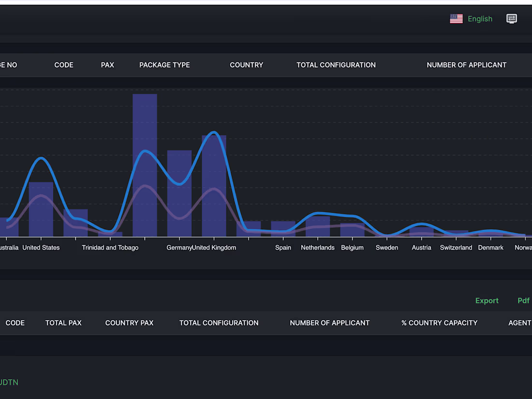Screen dimensions: 532x399
Task: Click the blue line peak over United Kingdom
Action: point(214,133)
